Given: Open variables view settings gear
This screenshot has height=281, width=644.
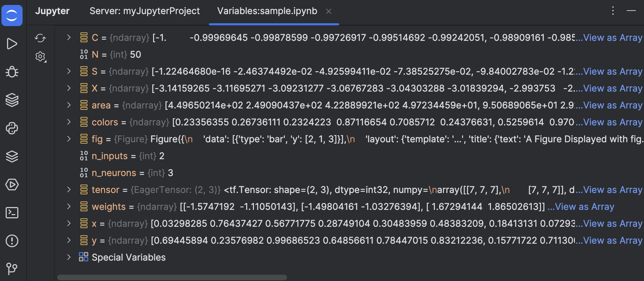Looking at the screenshot, I should tap(41, 56).
